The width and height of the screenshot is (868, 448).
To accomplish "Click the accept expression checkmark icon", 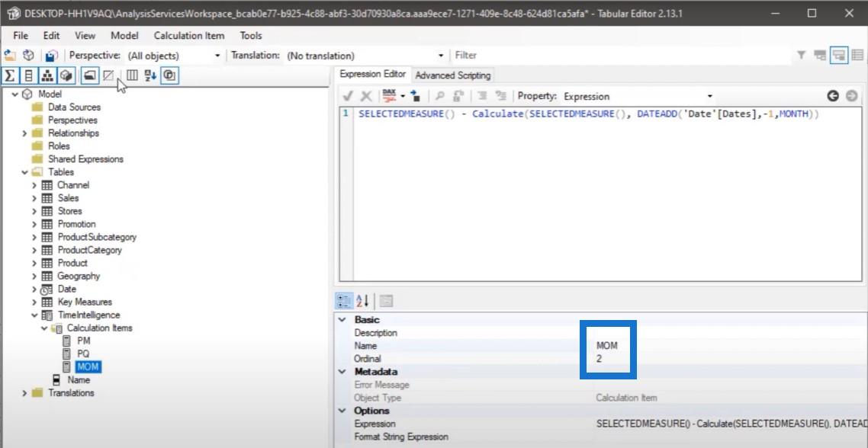I will tap(349, 96).
